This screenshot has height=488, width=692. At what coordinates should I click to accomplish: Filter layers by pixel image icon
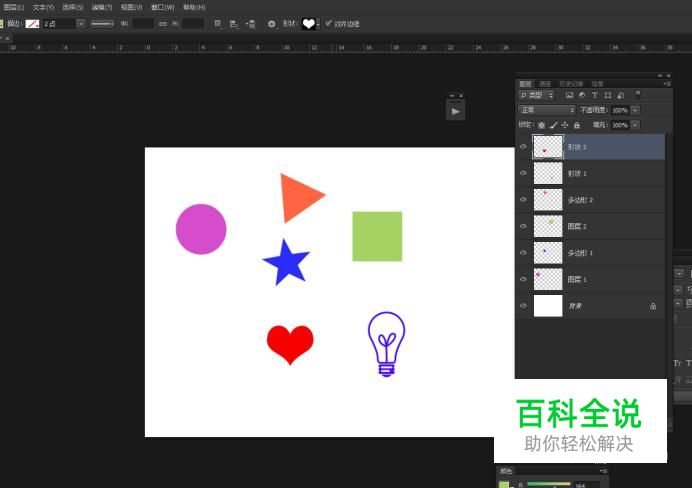[x=569, y=95]
